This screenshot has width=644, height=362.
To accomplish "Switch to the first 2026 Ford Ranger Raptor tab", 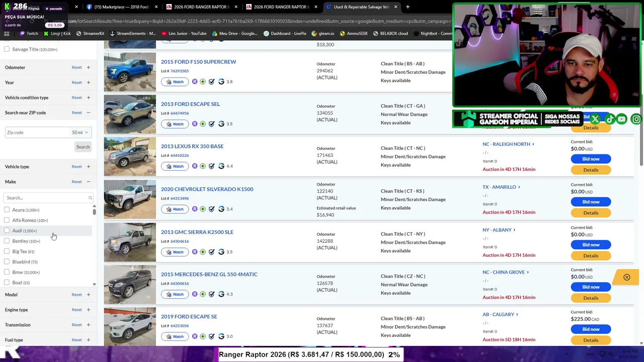I will point(202,7).
